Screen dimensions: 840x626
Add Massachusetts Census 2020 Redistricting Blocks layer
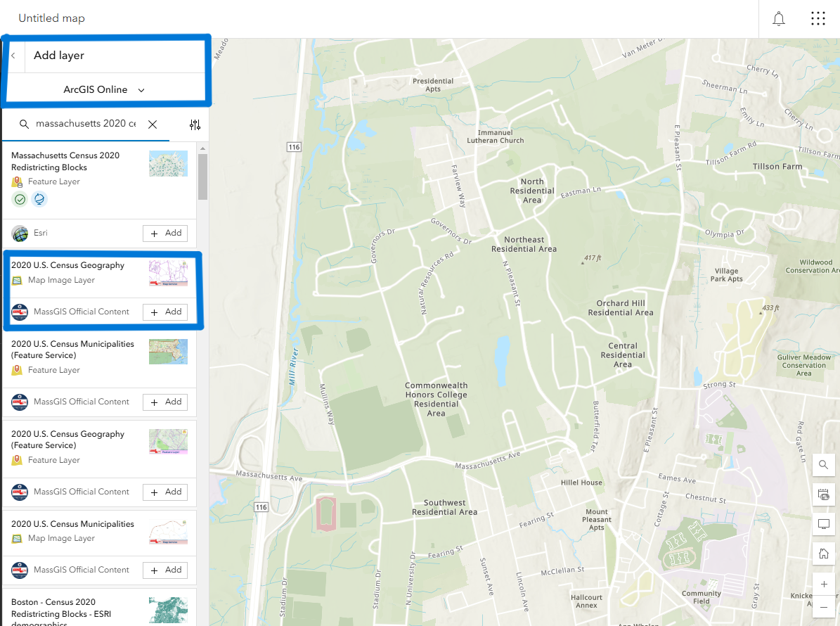165,233
